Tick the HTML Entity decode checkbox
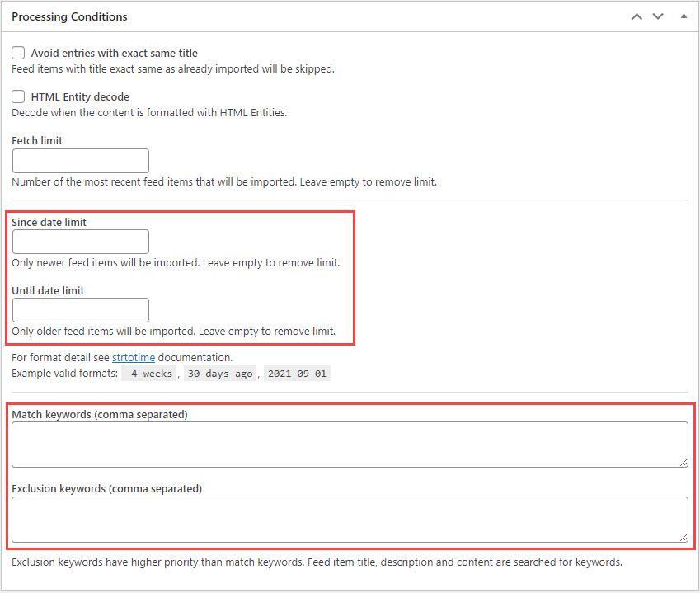This screenshot has height=593, width=700. (x=18, y=96)
